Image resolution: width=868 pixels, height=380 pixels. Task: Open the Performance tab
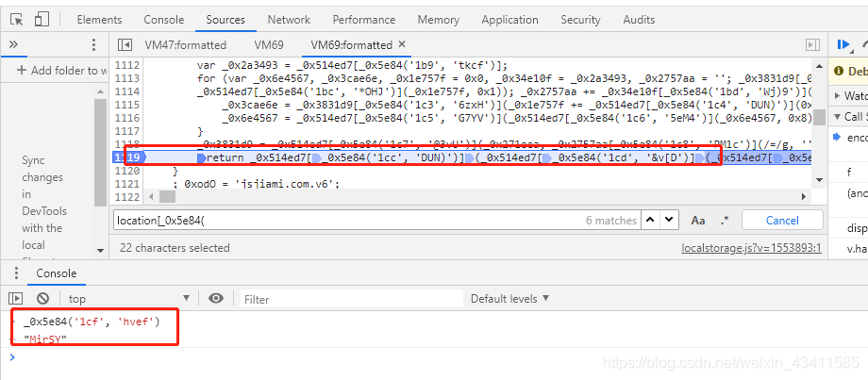coord(363,20)
